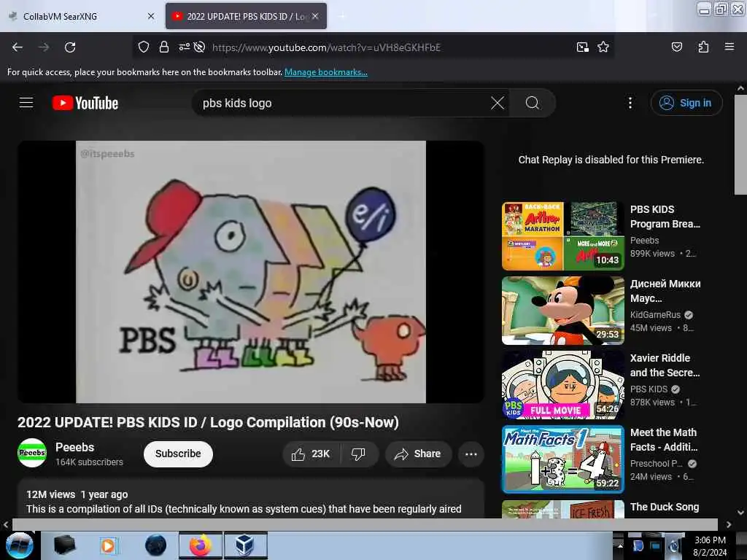This screenshot has height=560, width=747.
Task: Open the Windows Start orb
Action: pyautogui.click(x=19, y=545)
